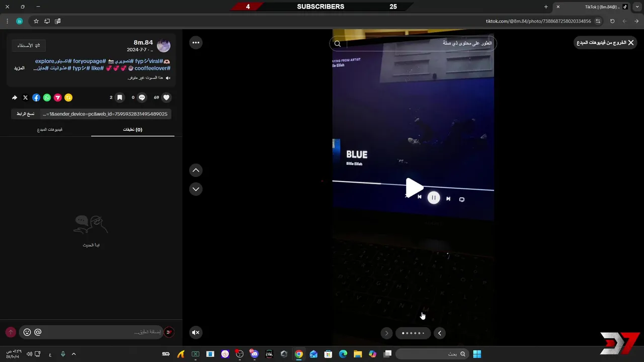
Task: Open site settings icon beside URL
Action: (598, 21)
